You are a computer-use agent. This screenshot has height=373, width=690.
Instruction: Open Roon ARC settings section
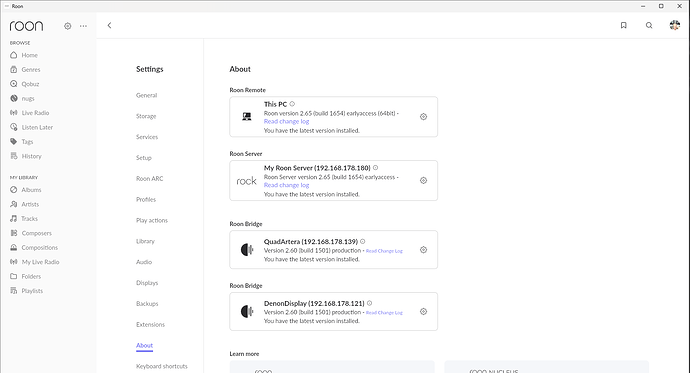tap(150, 179)
